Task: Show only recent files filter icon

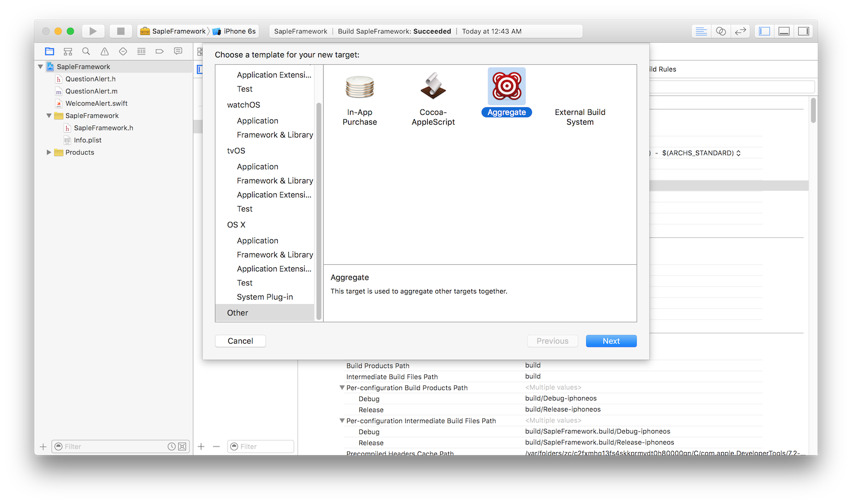Action: point(172,447)
